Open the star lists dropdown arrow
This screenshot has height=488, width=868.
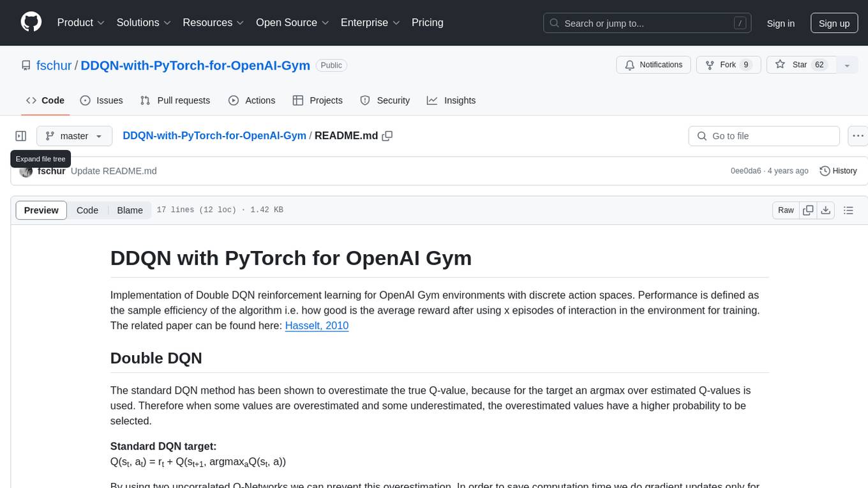(847, 65)
